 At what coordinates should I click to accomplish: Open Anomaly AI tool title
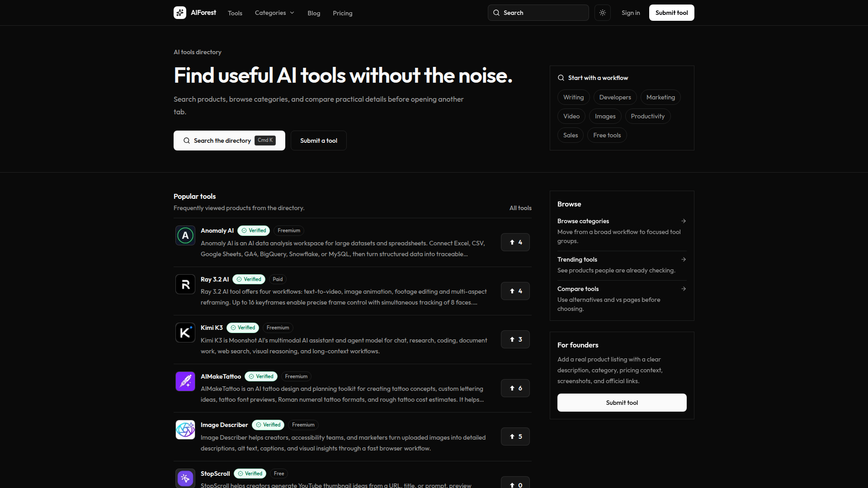(217, 230)
